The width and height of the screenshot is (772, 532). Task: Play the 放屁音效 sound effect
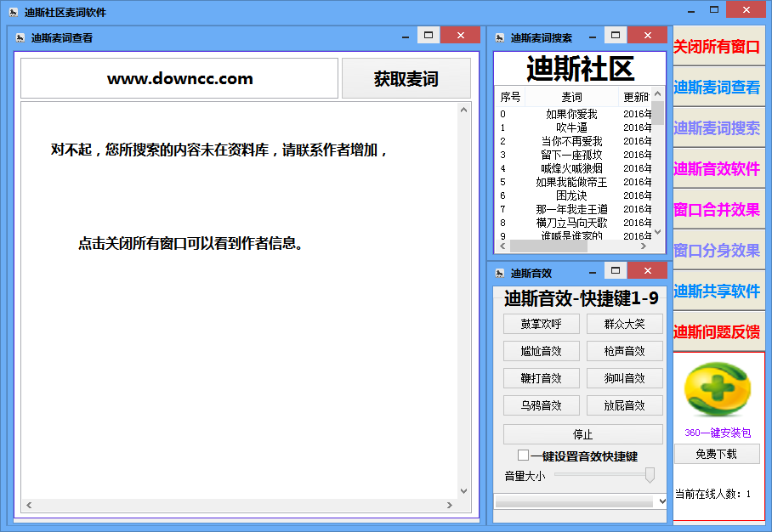click(623, 405)
